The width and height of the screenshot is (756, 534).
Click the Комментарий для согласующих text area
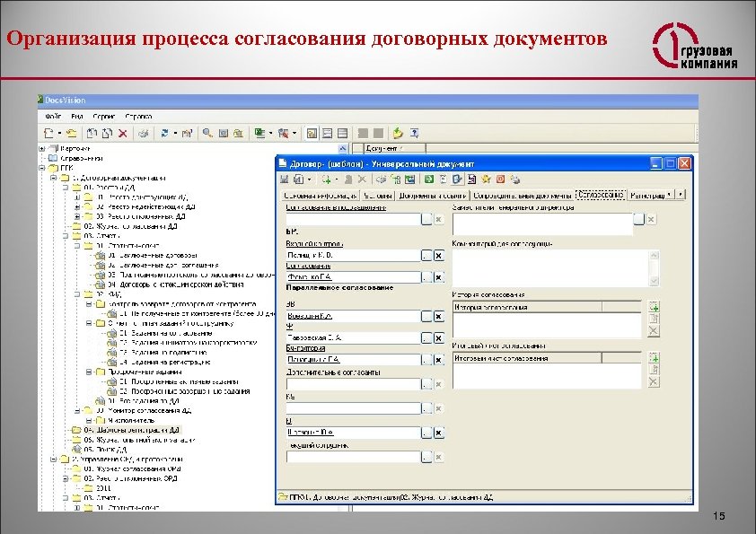pyautogui.click(x=551, y=268)
